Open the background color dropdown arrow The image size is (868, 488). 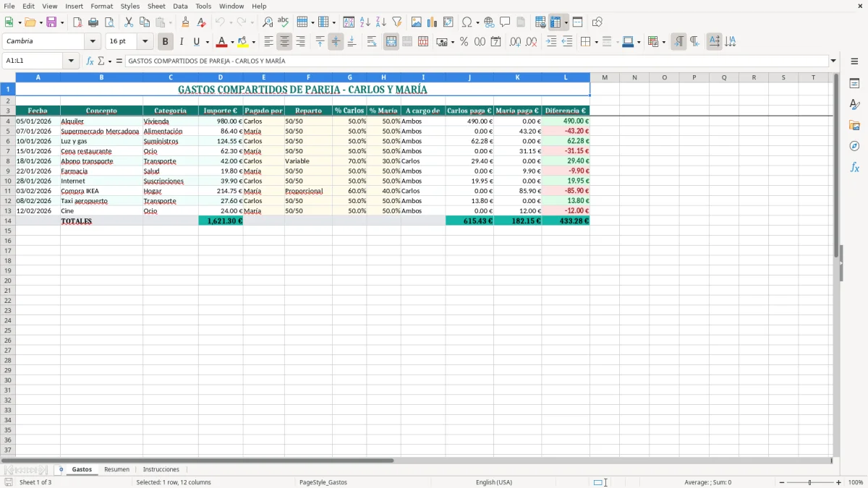click(253, 42)
